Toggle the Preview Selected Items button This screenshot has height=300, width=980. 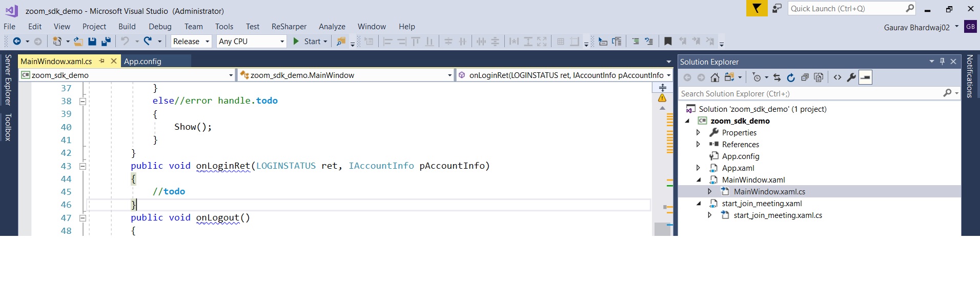pos(865,77)
